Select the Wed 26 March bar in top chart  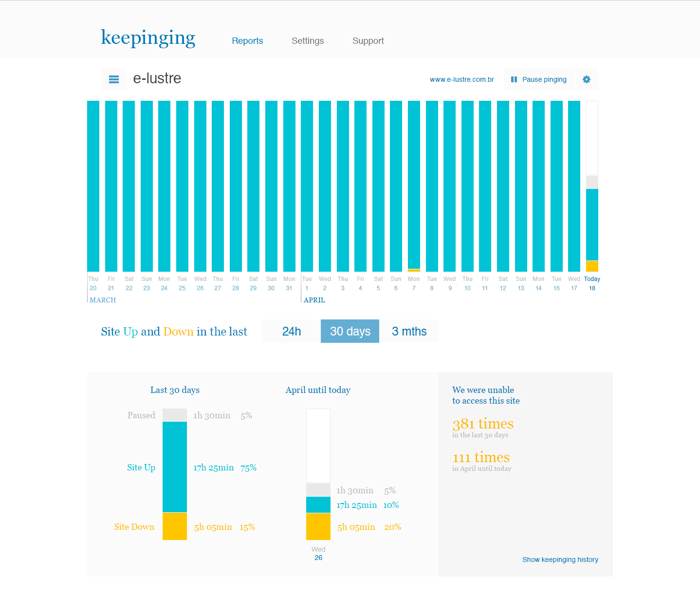200,186
